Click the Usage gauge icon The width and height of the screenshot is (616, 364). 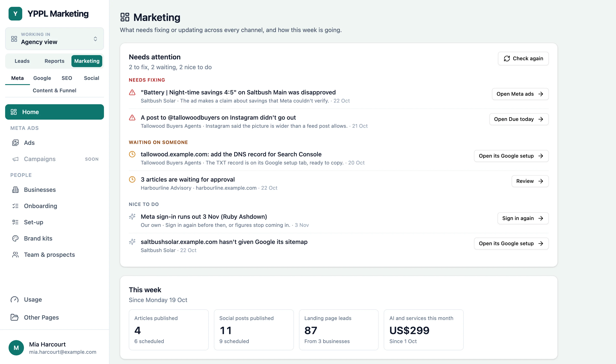coord(15,299)
